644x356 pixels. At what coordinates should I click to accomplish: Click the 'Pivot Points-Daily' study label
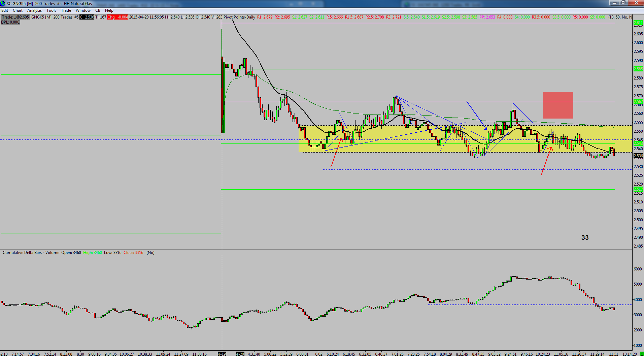[x=239, y=17]
